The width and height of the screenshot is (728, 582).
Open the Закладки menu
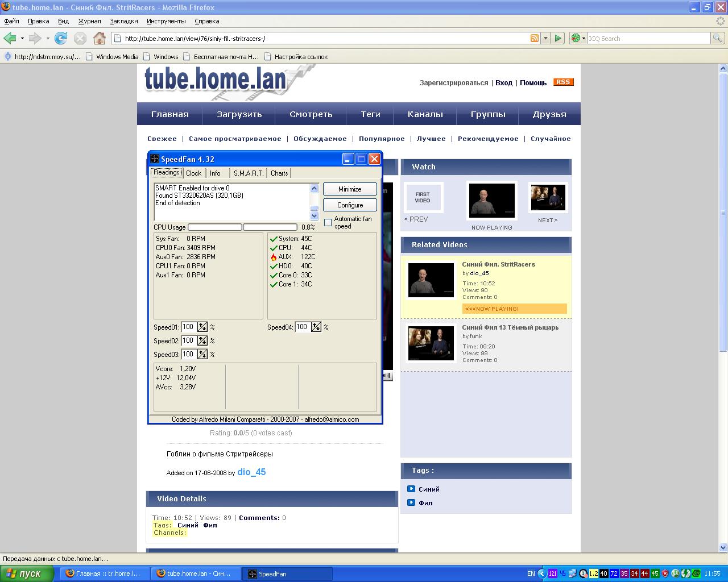click(x=124, y=21)
